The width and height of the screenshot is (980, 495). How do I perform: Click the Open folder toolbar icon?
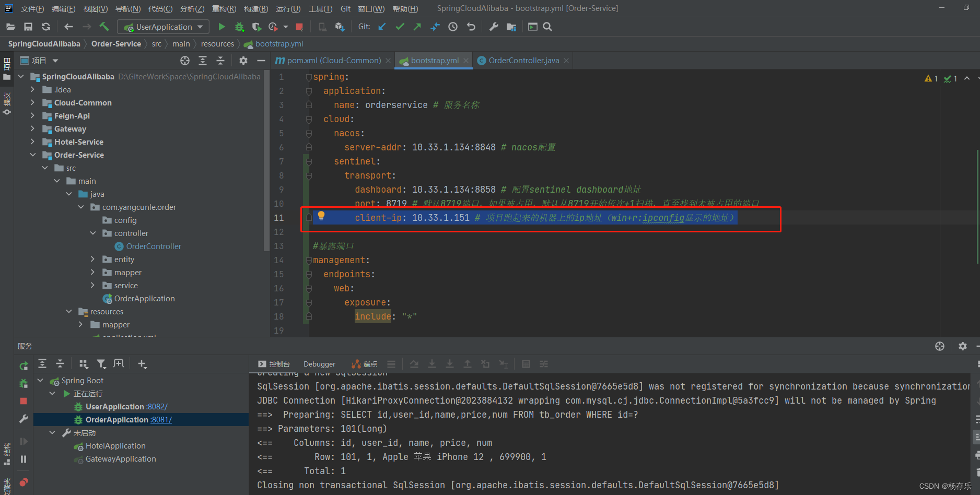pyautogui.click(x=10, y=27)
